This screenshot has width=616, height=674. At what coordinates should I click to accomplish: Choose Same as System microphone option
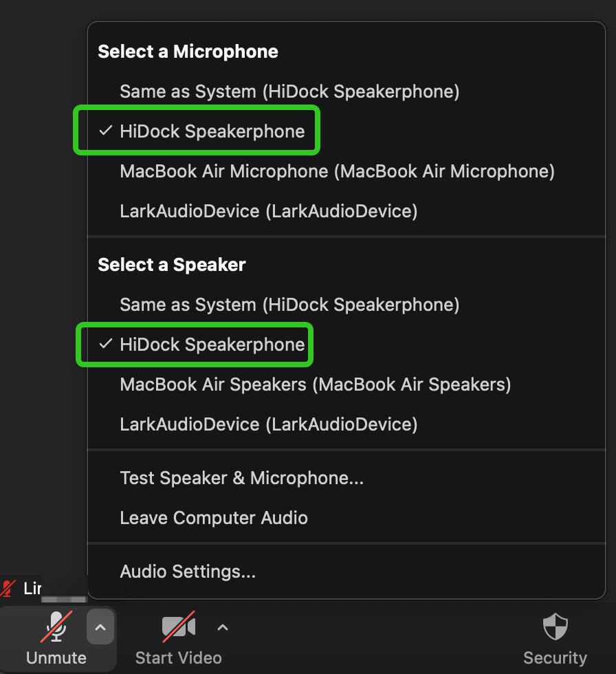289,91
